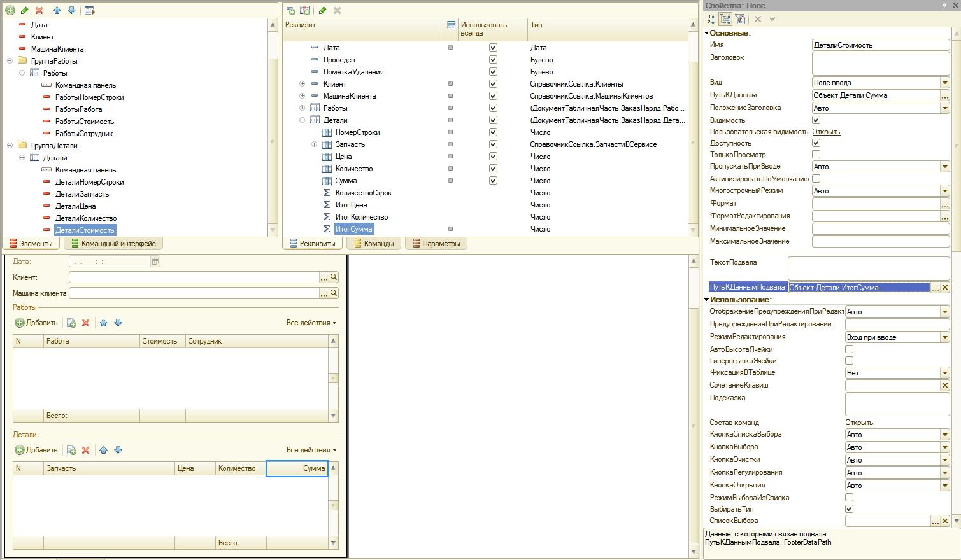Open the Реквизиты tab
Viewport: 961px width, 560px height.
click(x=312, y=244)
